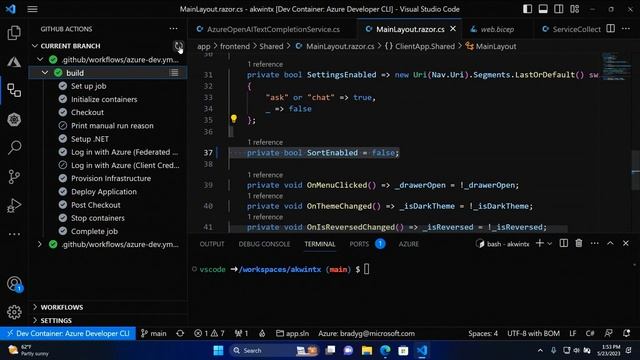
Task: Open terminal panel more actions ellipsis
Action: click(594, 243)
